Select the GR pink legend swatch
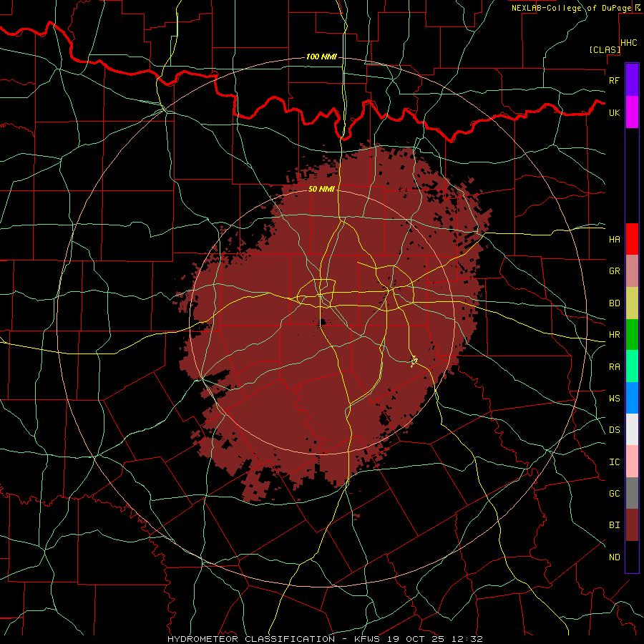This screenshot has width=644, height=644. click(x=632, y=271)
